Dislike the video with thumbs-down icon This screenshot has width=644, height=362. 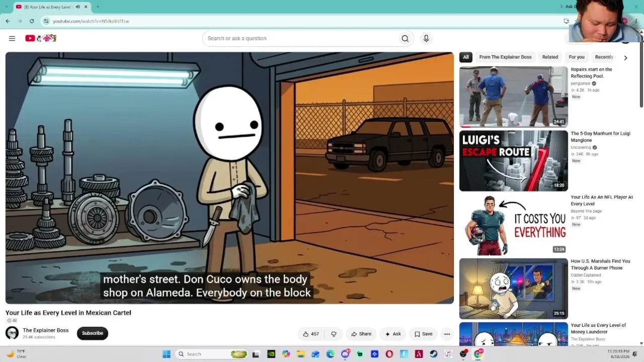tap(334, 334)
